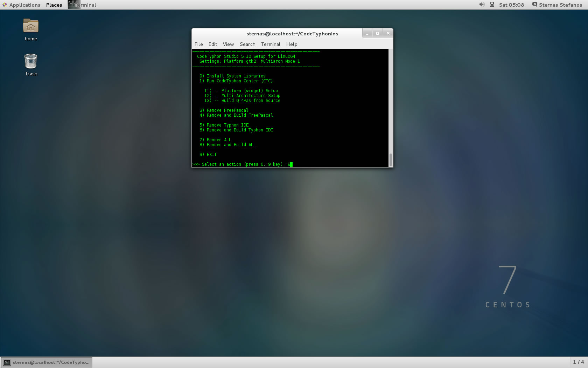Click the Terminal app indicator in top panel

82,5
